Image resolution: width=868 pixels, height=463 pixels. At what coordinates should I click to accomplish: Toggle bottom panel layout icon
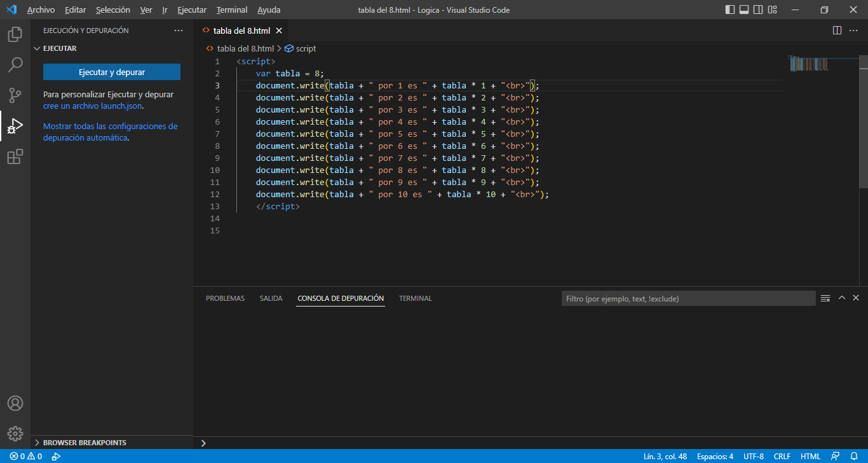(744, 10)
